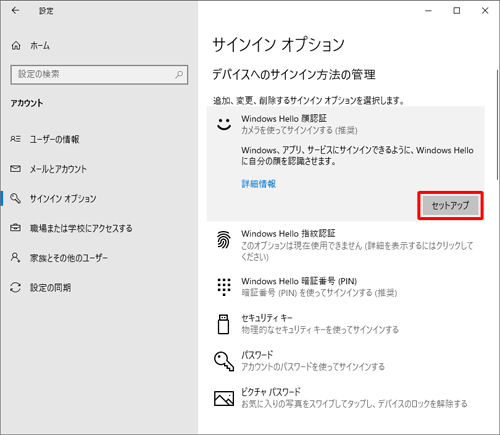Focus the 設定の検索 search field
This screenshot has height=435, width=500.
click(99, 74)
